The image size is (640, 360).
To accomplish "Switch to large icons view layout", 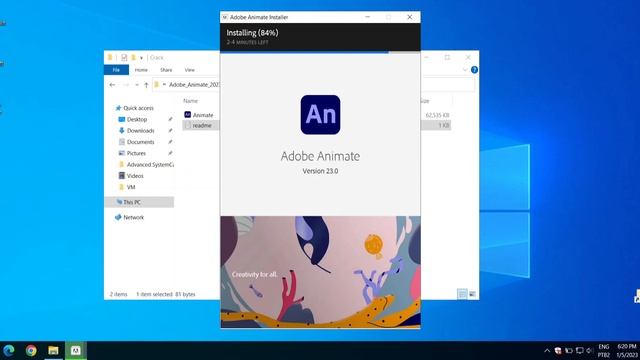I will point(472,294).
